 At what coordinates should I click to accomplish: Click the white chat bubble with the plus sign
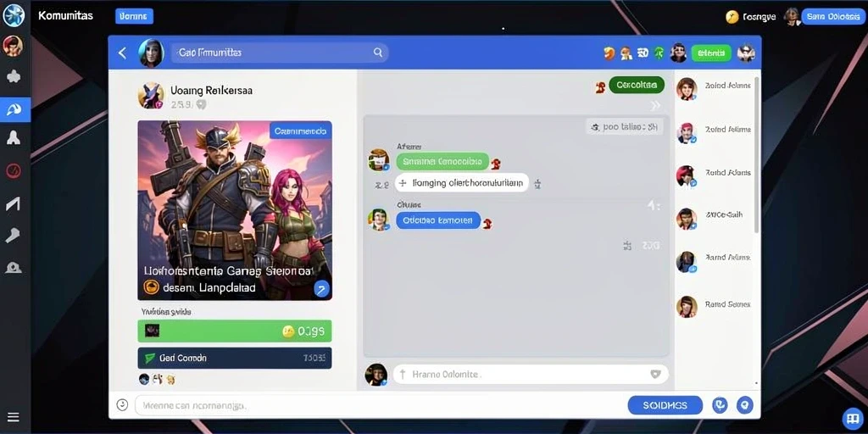(x=462, y=182)
